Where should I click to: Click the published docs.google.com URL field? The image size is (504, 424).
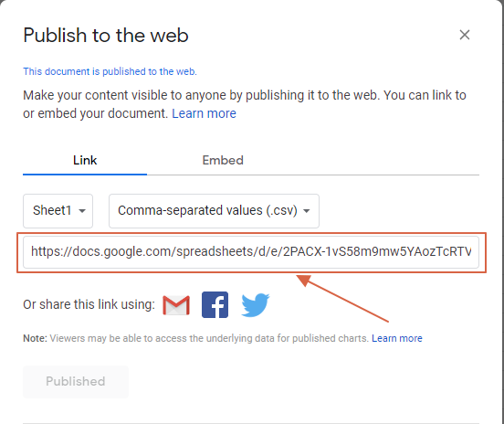(x=251, y=252)
